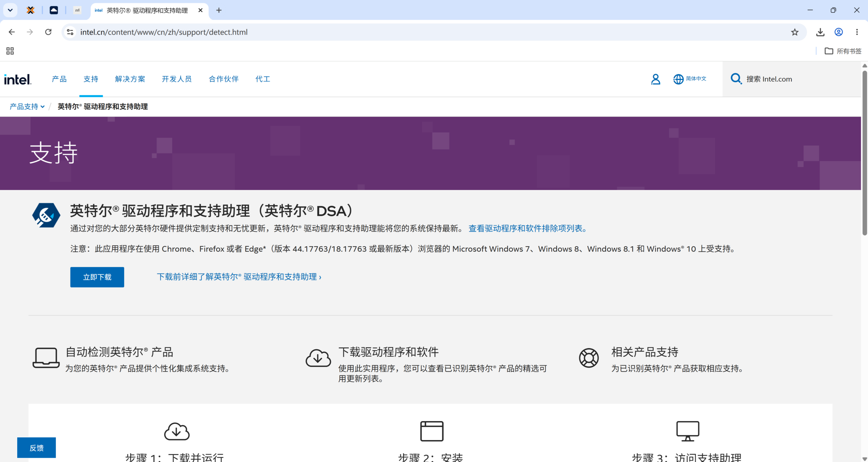Click the Intel logo in site header
Screen dimensions: 868x462
[x=18, y=79]
